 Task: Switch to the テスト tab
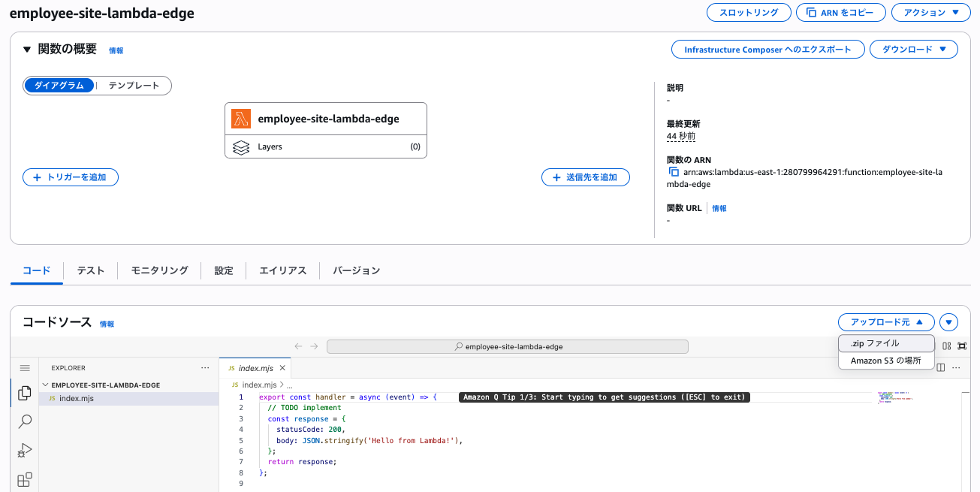pyautogui.click(x=91, y=270)
